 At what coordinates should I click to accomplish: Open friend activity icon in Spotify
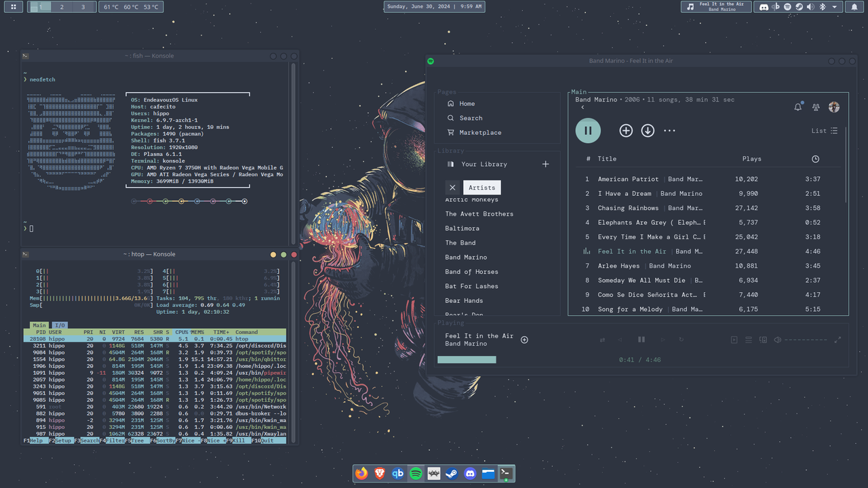pyautogui.click(x=816, y=107)
